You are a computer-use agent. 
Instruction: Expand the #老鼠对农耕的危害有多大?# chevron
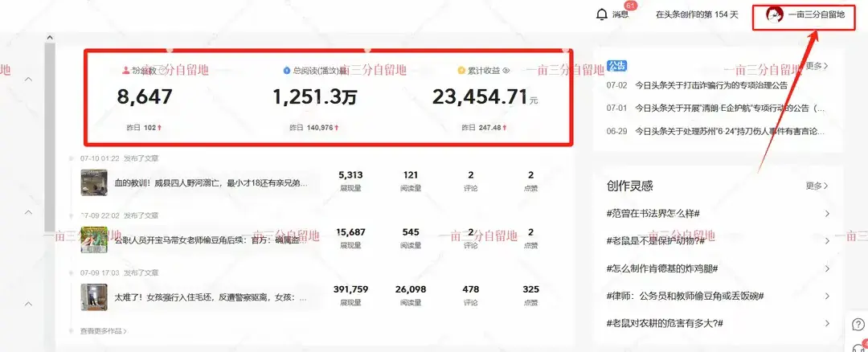pyautogui.click(x=827, y=323)
